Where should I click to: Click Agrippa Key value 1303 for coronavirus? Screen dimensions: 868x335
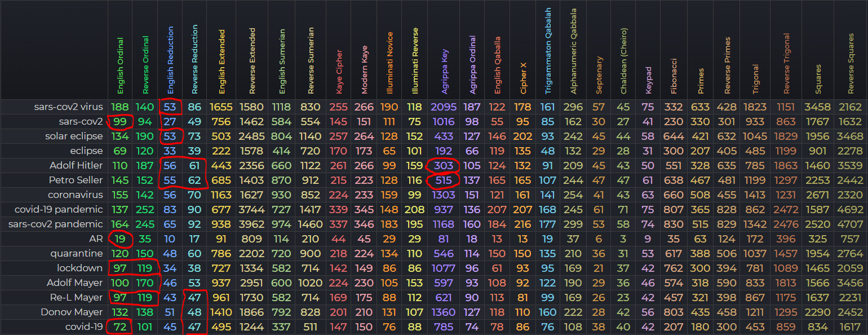(444, 195)
